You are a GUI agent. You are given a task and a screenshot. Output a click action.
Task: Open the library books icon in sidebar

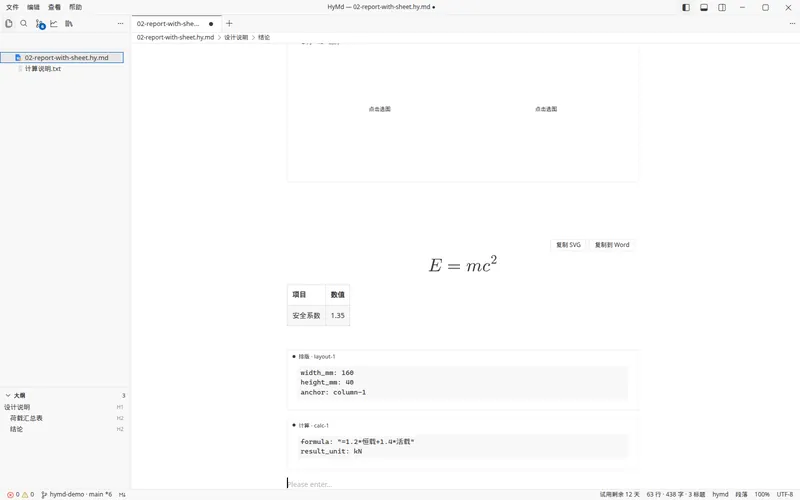click(x=69, y=23)
